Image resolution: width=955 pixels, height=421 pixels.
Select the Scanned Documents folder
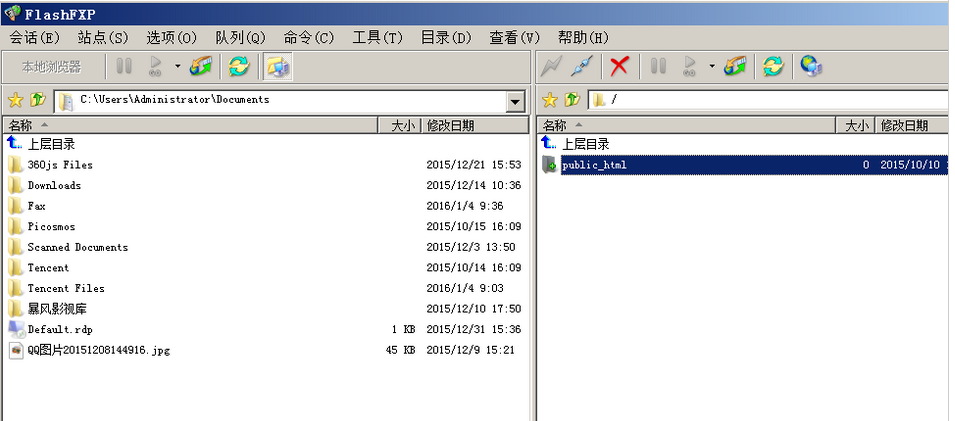77,247
